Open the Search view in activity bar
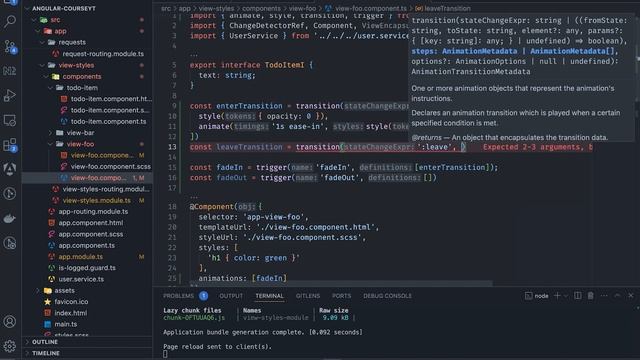Image resolution: width=640 pixels, height=360 pixels. [10, 21]
